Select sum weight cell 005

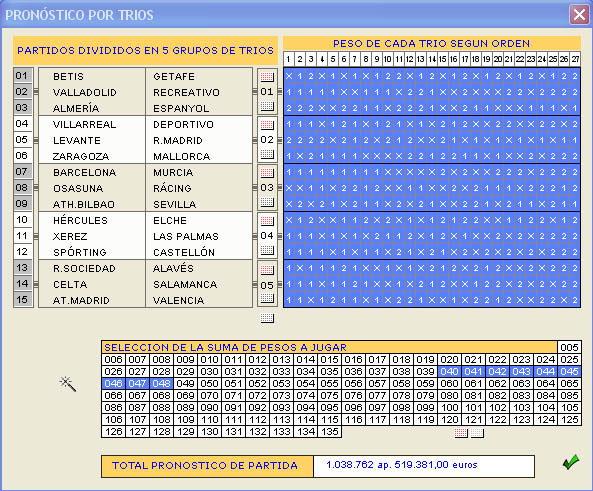569,347
